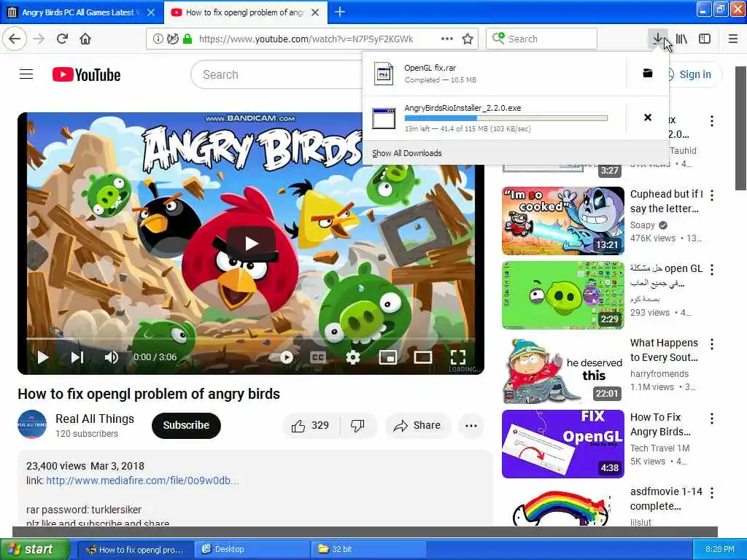The height and width of the screenshot is (560, 747).
Task: Open browser home page
Action: point(85,39)
